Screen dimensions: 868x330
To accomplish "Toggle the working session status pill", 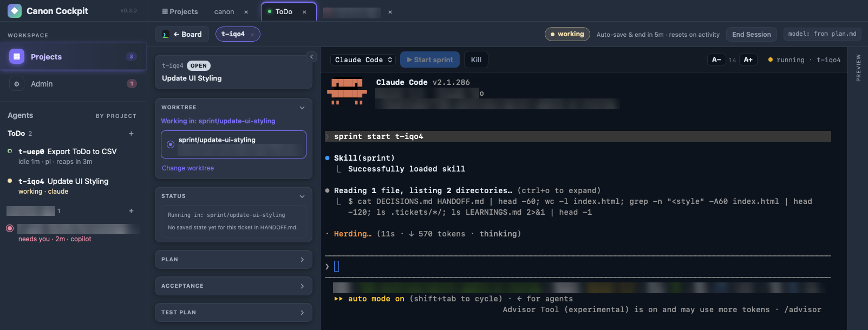I will tap(567, 34).
